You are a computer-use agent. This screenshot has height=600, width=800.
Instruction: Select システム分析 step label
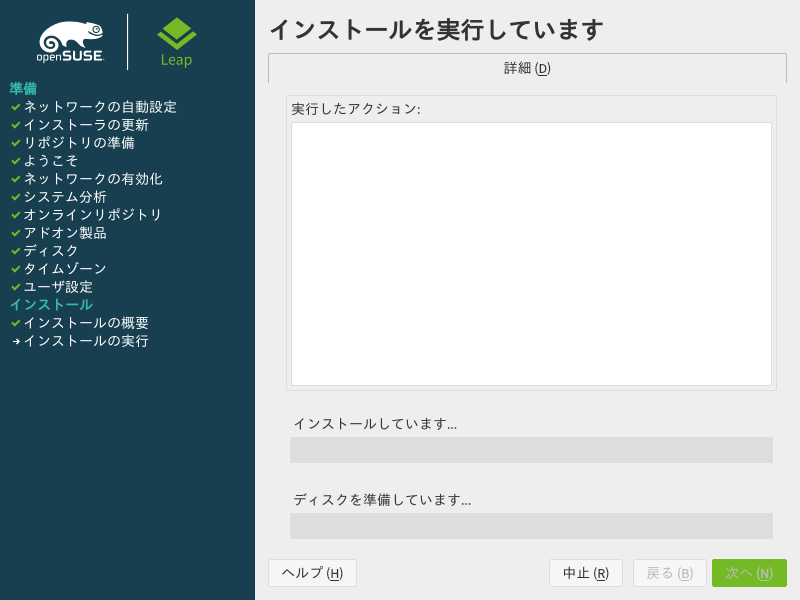point(65,197)
